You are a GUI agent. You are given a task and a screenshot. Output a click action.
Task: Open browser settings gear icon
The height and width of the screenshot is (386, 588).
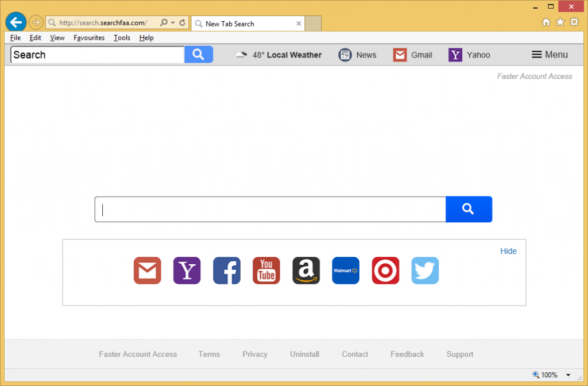tap(574, 22)
